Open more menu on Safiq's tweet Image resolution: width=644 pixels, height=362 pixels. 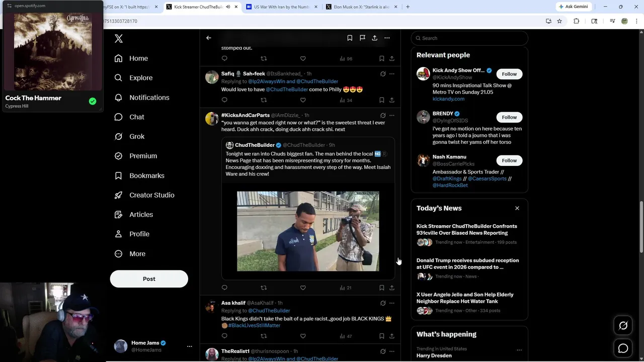392,74
